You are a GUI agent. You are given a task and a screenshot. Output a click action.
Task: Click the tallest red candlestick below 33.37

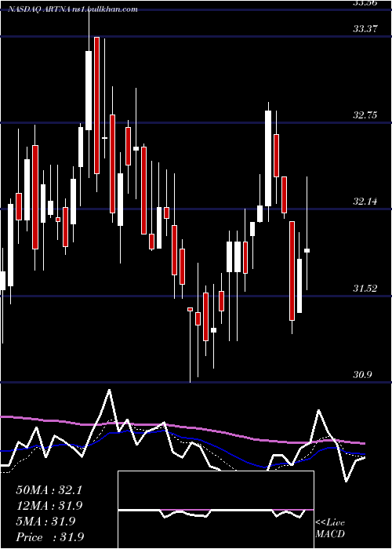point(97,105)
